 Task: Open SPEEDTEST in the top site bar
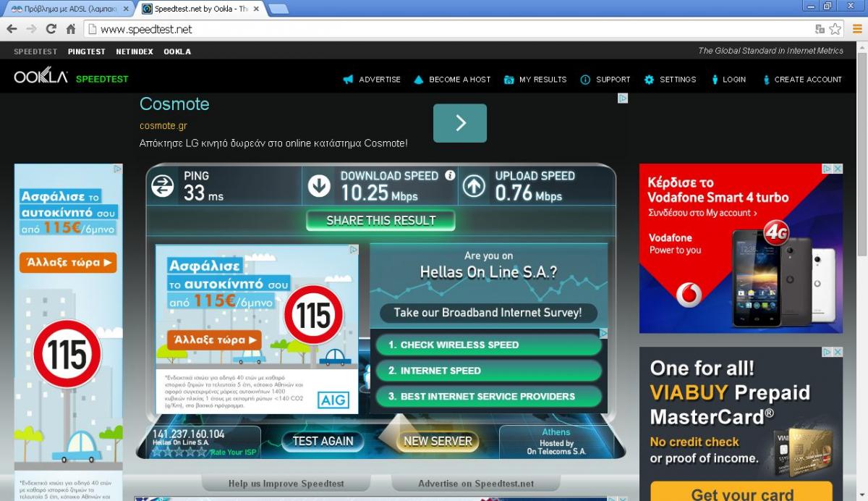coord(35,51)
